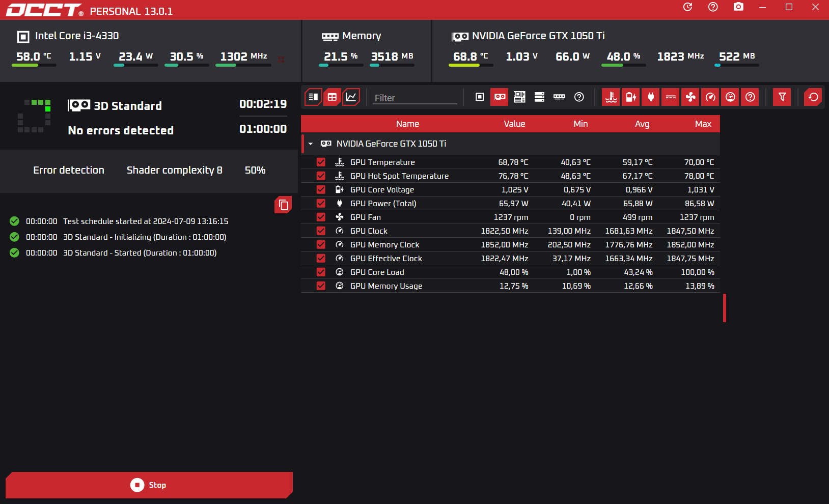Screen dimensions: 829x504
Task: Click the sensor table vertical scrollbar
Action: click(724, 308)
